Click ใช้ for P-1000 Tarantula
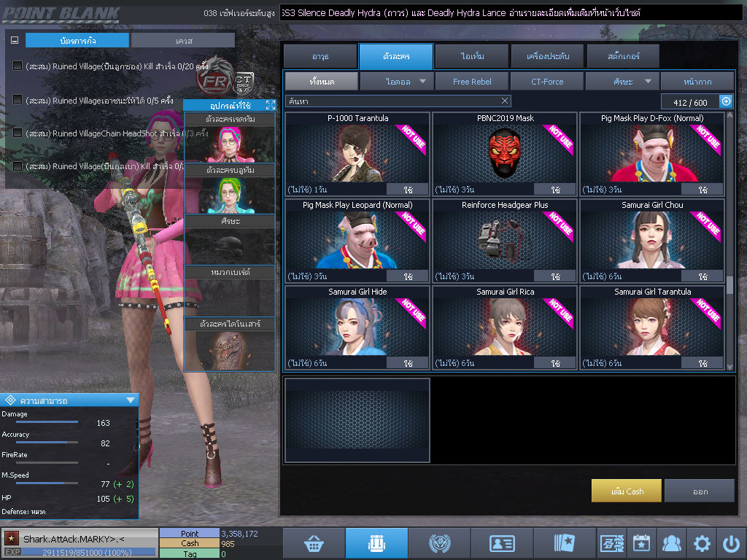This screenshot has width=747, height=560. click(x=409, y=190)
